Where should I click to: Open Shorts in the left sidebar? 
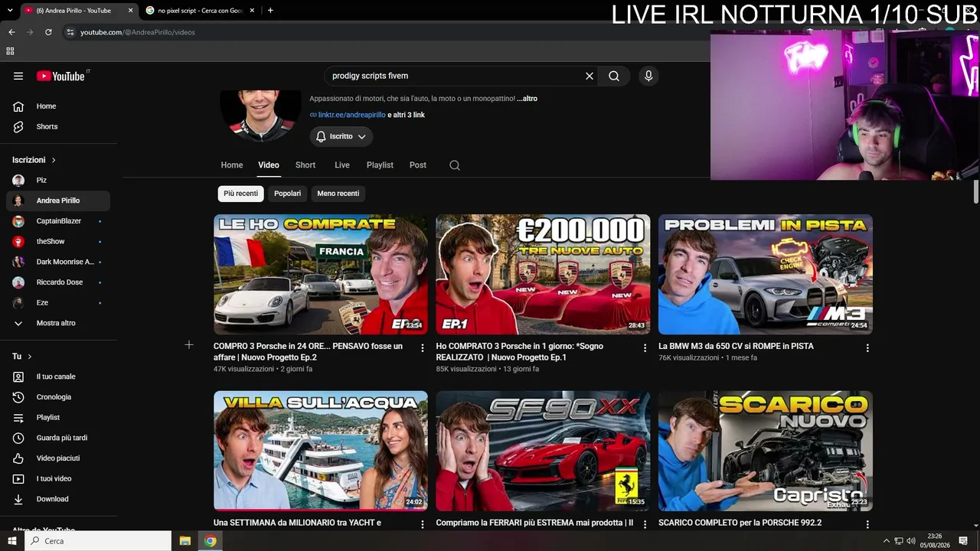[x=58, y=127]
